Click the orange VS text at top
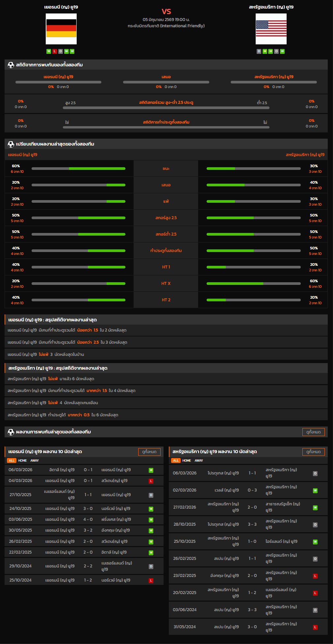 166,11
